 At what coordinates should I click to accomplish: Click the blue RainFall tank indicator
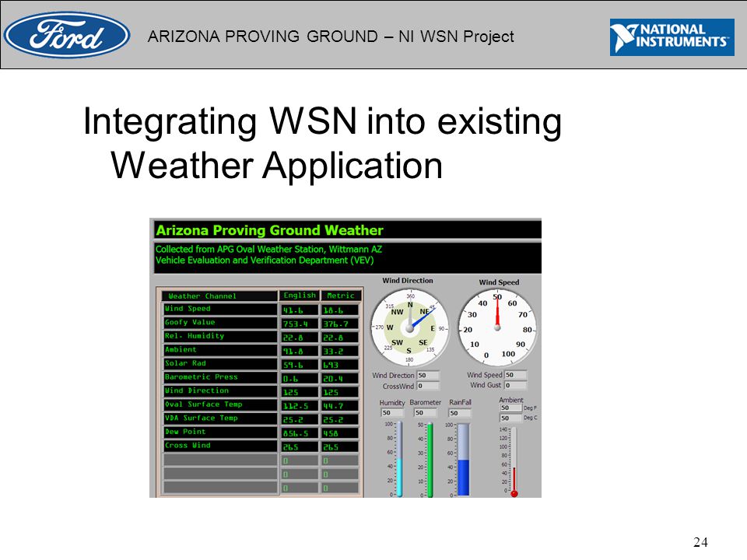[463, 460]
